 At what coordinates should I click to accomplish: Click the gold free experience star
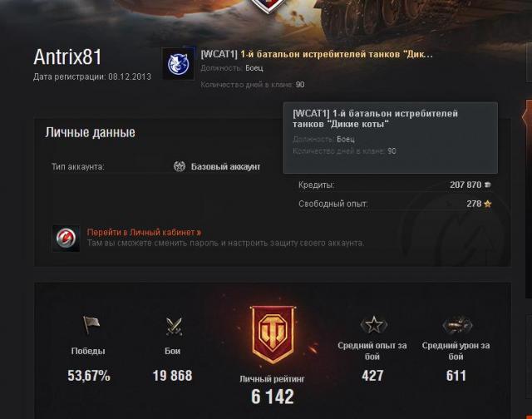pos(488,204)
